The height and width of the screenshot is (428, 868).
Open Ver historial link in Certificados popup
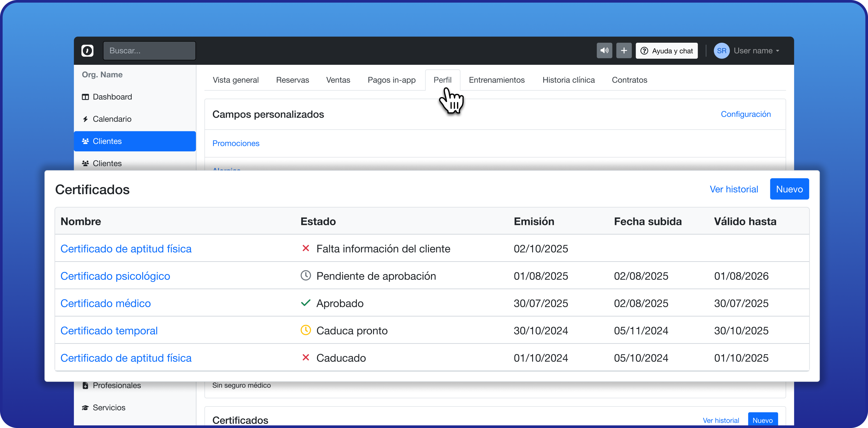(734, 189)
